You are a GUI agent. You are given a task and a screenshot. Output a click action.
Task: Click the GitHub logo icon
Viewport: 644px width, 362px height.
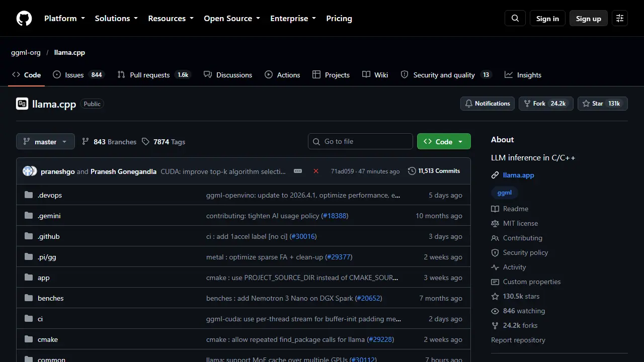coord(24,19)
